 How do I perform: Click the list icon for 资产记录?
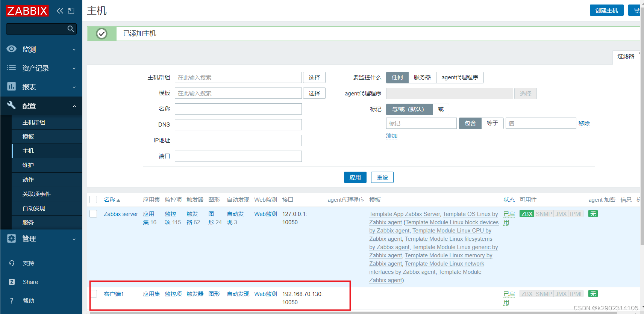point(12,68)
